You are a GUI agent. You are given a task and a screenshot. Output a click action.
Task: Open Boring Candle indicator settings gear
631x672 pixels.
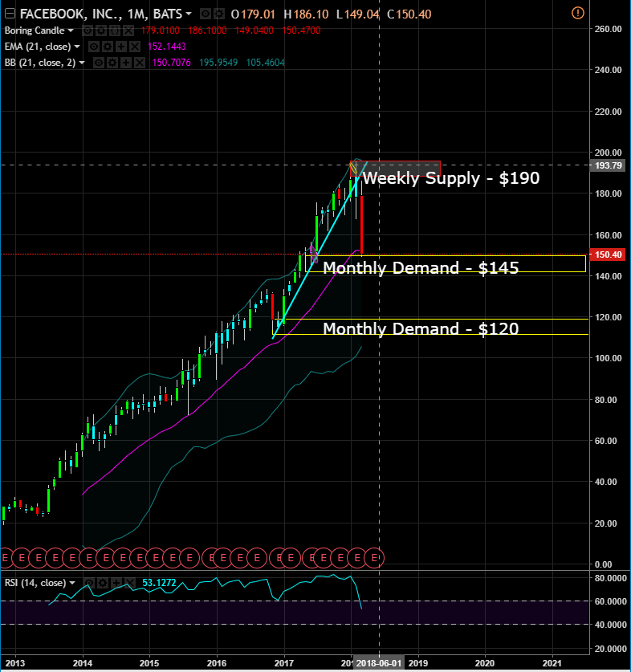100,31
